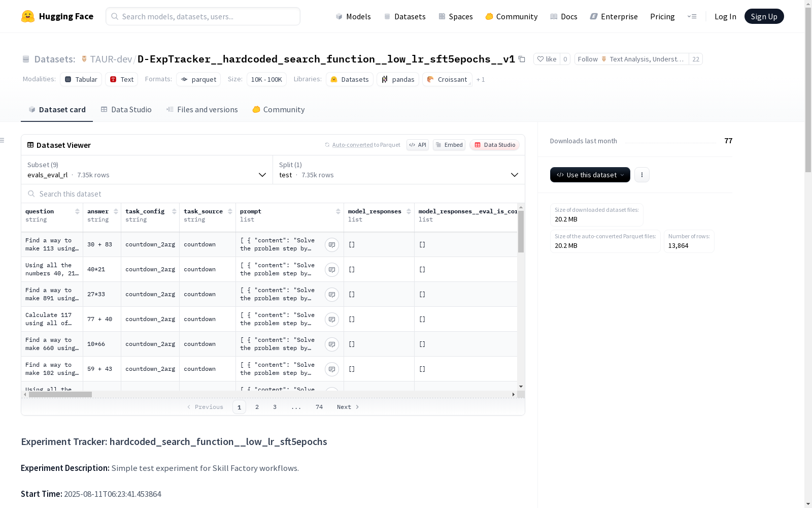812x508 pixels.
Task: Expand the left sidebar table of contents icon
Action: click(3, 140)
